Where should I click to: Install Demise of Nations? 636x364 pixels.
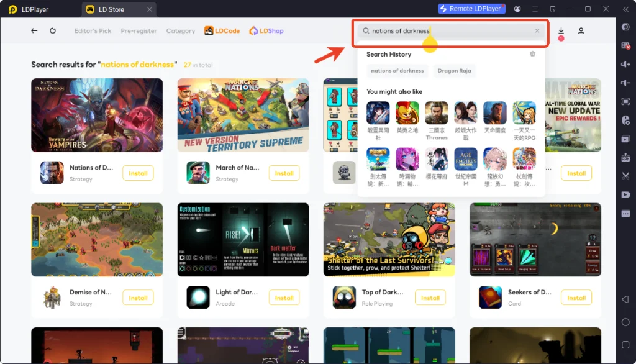(138, 298)
